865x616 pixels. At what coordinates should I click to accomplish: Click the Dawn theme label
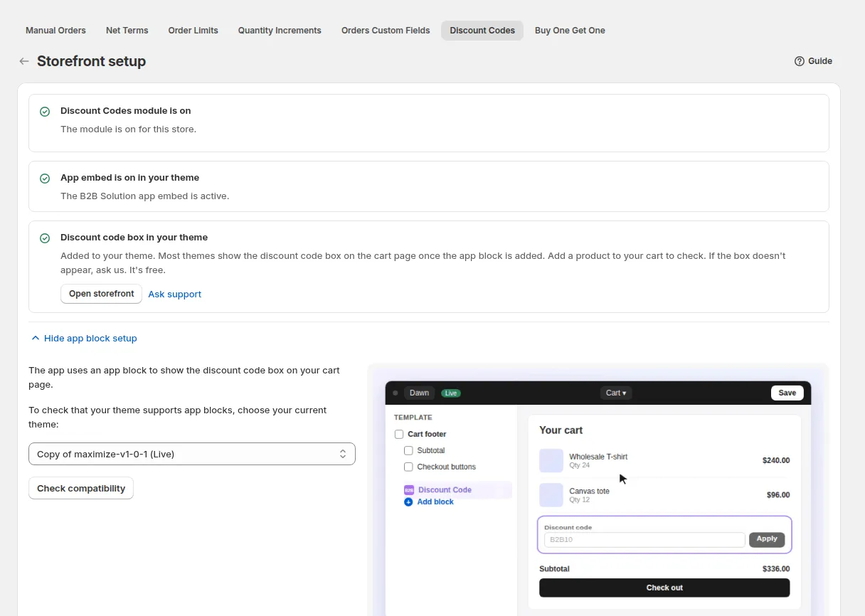(x=419, y=393)
